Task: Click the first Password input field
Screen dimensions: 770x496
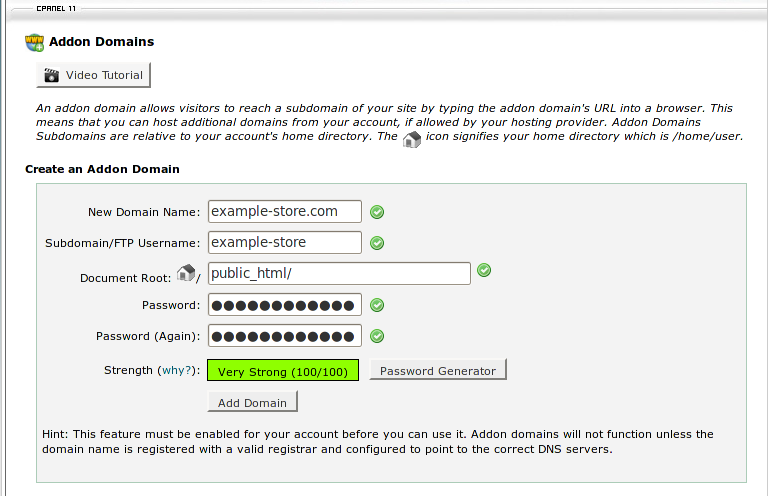Action: pyautogui.click(x=285, y=305)
